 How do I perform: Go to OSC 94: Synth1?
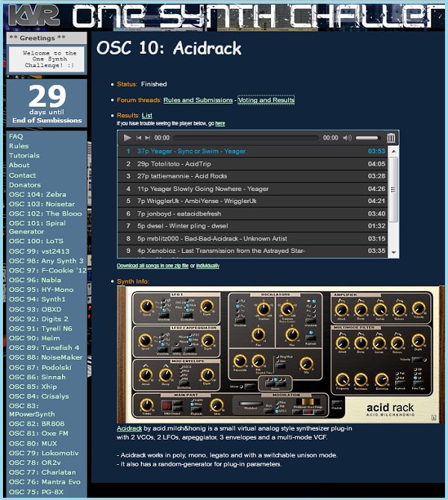[37, 299]
